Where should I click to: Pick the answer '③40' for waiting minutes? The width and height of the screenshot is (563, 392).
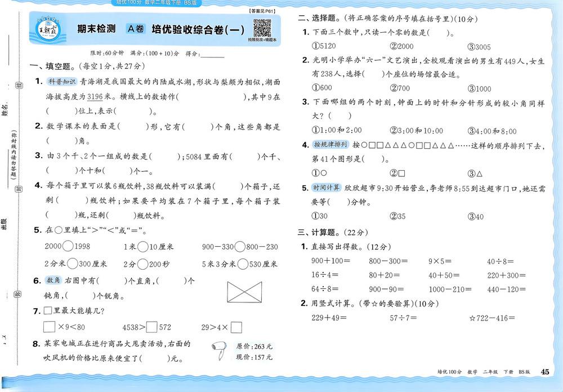tap(475, 217)
